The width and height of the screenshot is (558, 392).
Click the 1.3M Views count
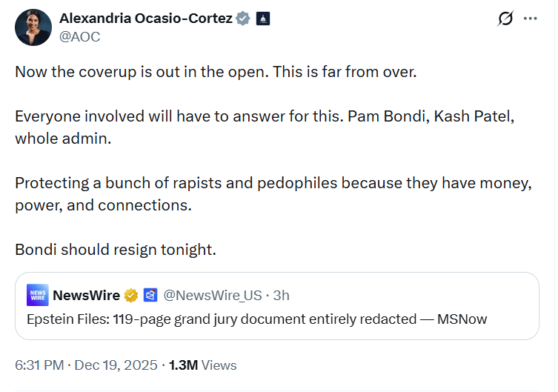tap(202, 365)
